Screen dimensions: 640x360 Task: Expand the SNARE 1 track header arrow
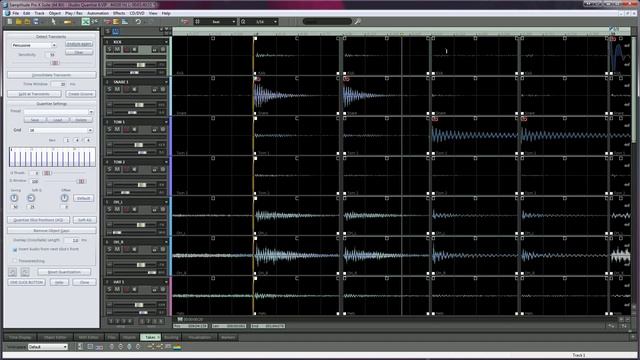click(x=166, y=82)
